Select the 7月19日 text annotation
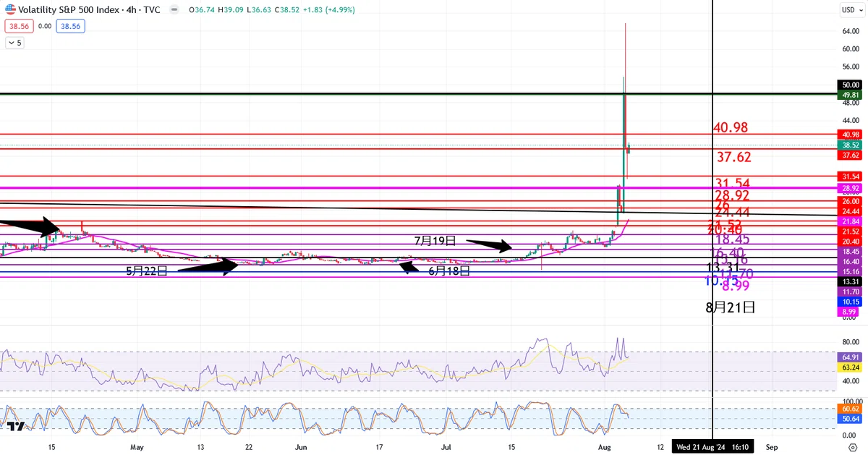Image resolution: width=868 pixels, height=455 pixels. (x=435, y=239)
